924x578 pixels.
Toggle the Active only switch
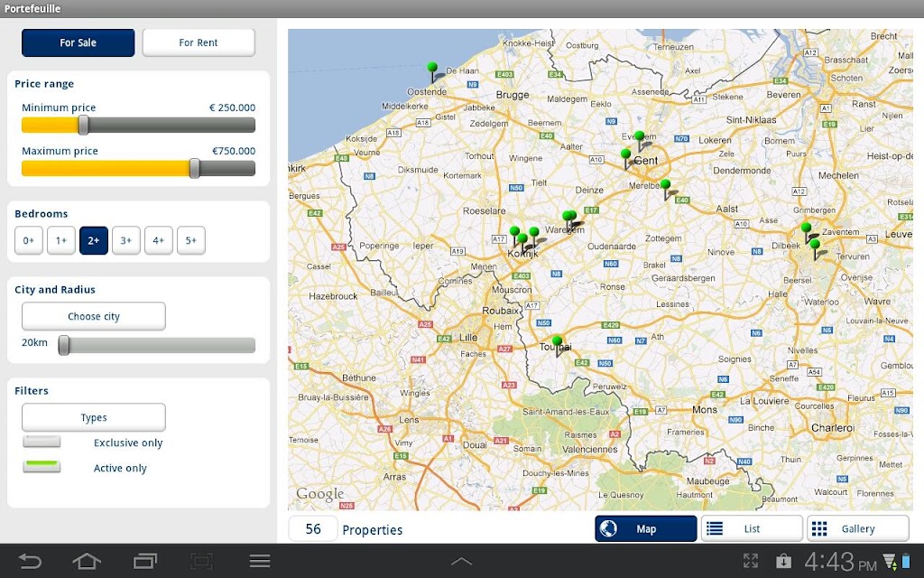(42, 467)
